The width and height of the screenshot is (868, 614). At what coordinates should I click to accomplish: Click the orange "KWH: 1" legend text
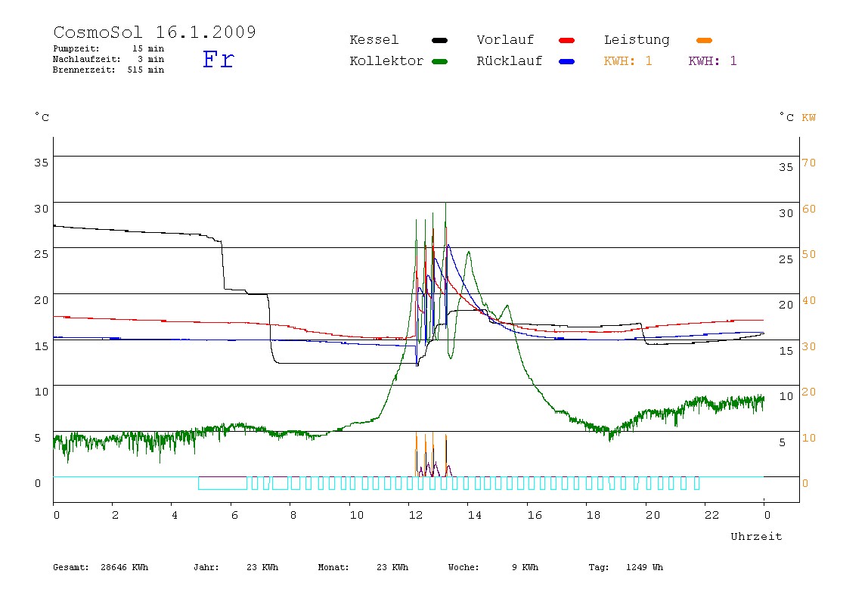coord(628,61)
